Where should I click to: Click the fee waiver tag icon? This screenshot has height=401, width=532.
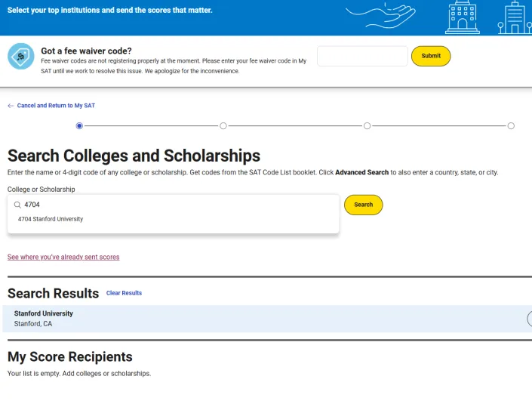coord(20,57)
